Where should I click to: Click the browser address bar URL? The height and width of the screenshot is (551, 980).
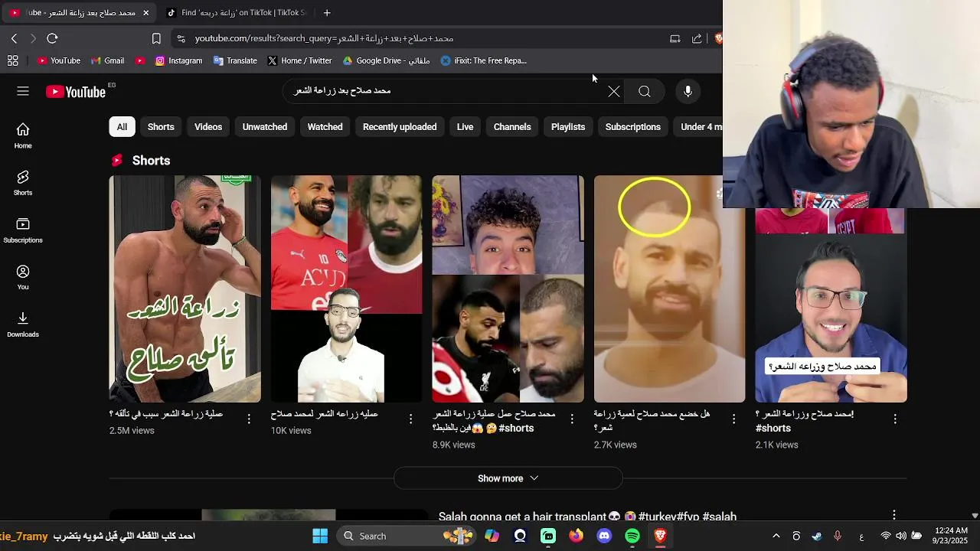[x=324, y=38]
